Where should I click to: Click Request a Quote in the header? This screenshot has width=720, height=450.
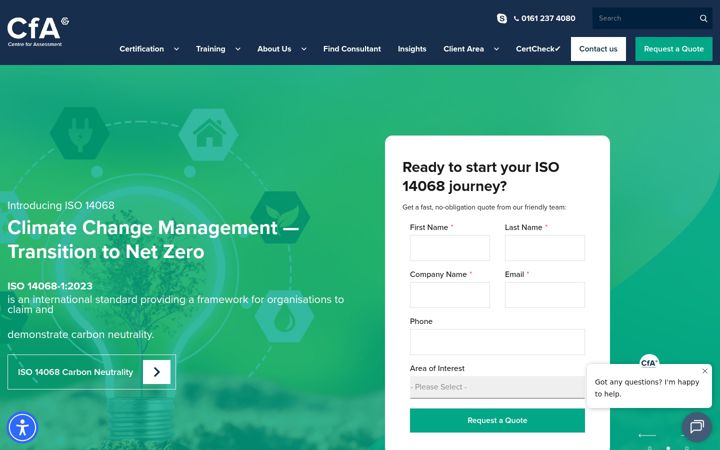pos(674,49)
